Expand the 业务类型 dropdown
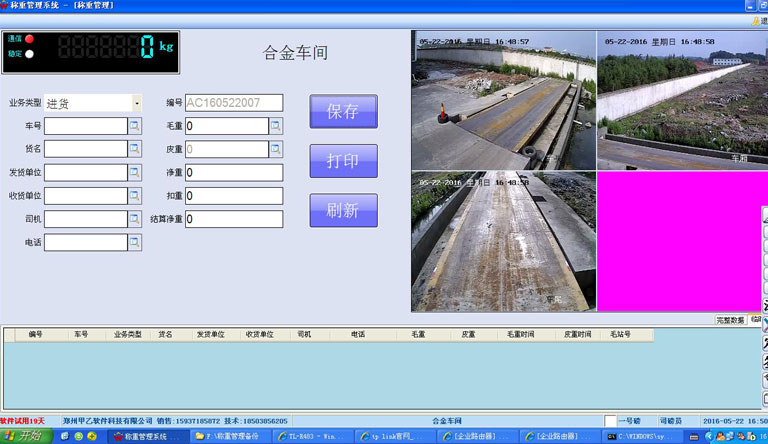 coord(136,103)
